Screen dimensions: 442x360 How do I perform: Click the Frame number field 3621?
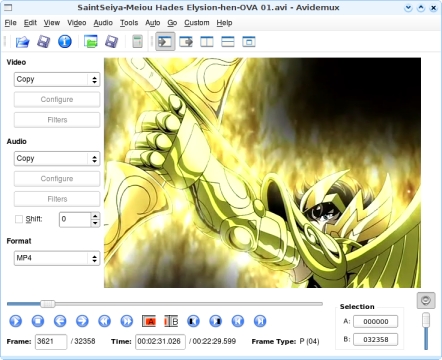tap(51, 342)
